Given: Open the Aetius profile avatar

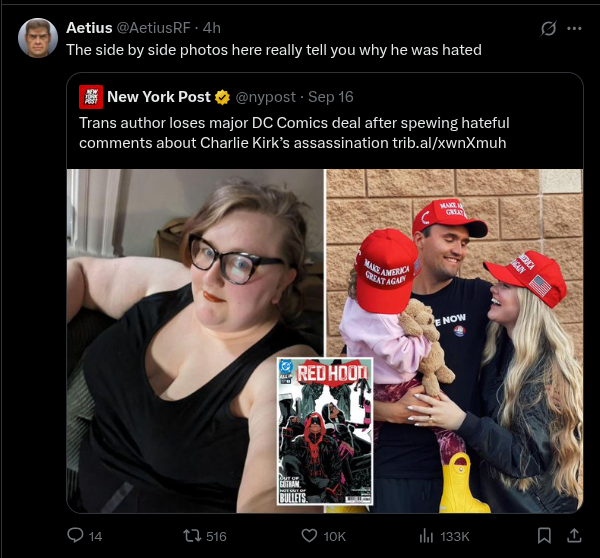Looking at the screenshot, I should 38,38.
